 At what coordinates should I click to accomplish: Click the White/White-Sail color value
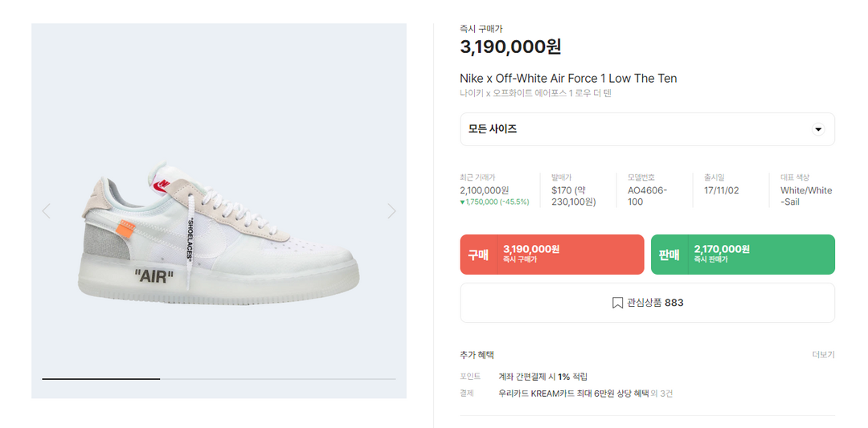click(x=806, y=196)
